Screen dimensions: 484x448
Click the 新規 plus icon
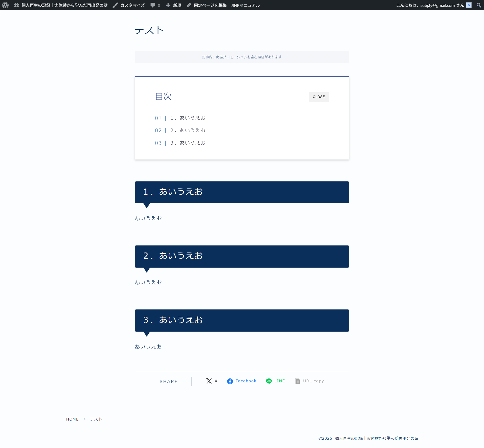(x=168, y=5)
